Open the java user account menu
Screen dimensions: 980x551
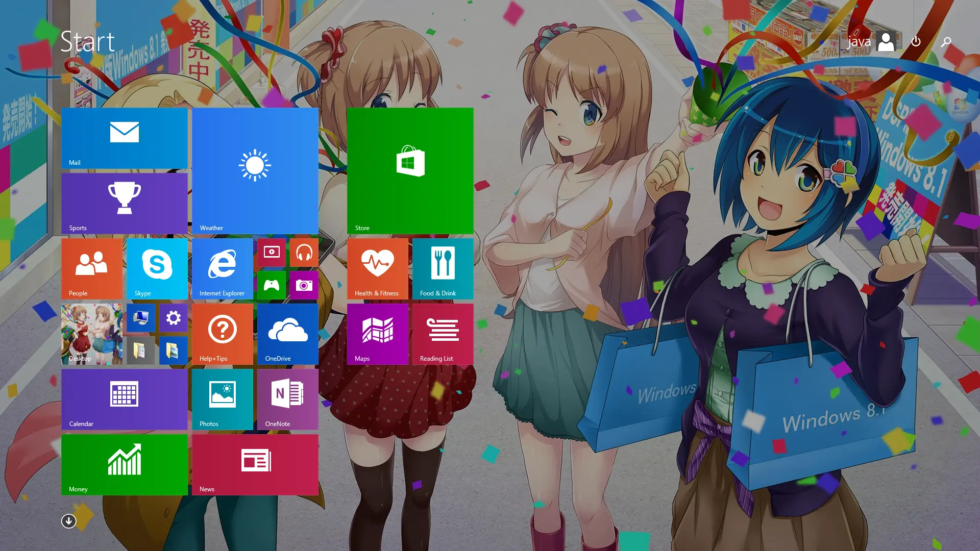click(x=871, y=41)
